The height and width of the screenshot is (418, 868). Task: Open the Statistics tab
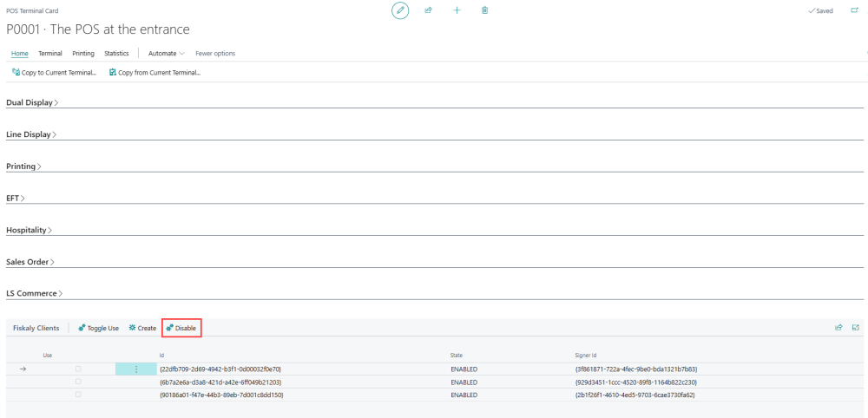tap(116, 54)
